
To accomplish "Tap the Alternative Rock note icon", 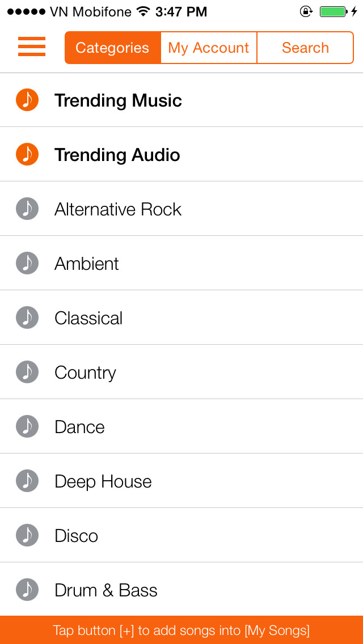I will (x=27, y=209).
